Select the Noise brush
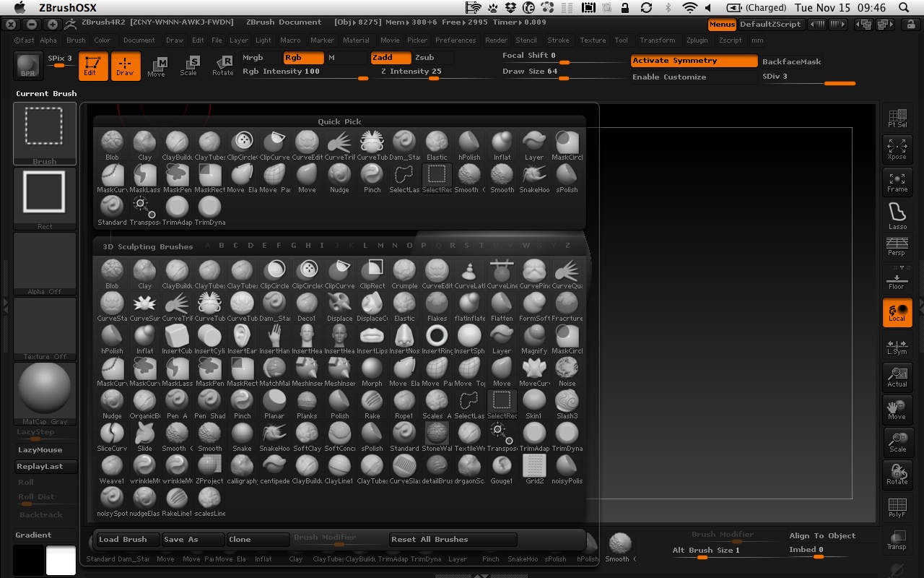Viewport: 924px width, 578px height. [567, 372]
